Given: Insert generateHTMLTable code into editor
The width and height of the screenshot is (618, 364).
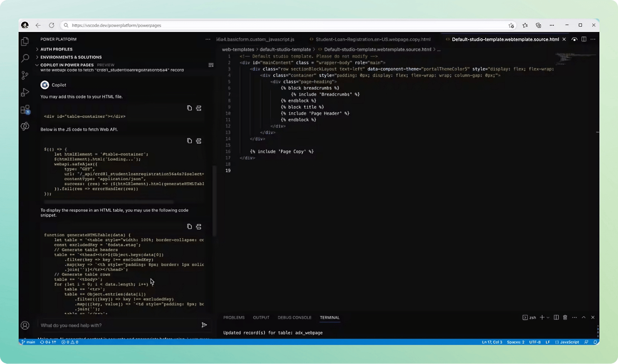Looking at the screenshot, I should point(199,226).
